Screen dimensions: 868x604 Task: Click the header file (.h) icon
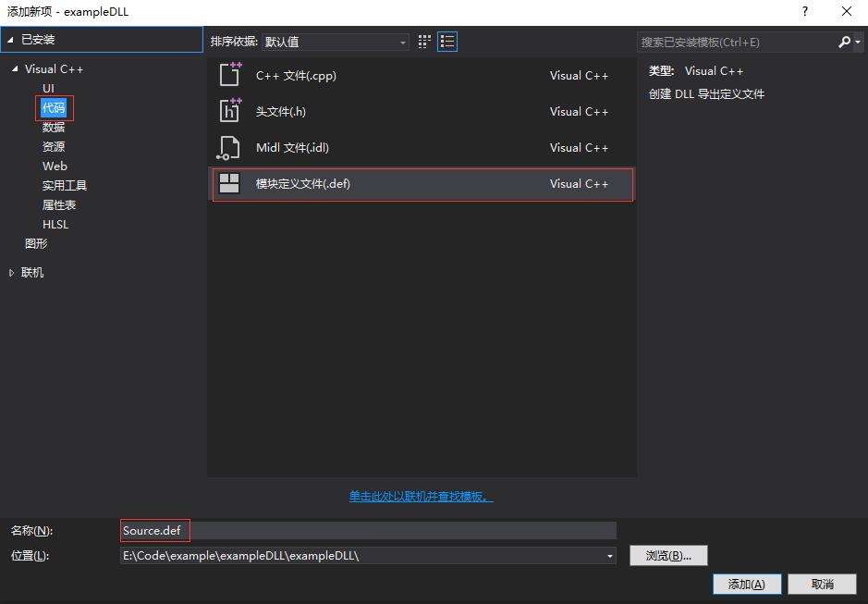point(230,111)
